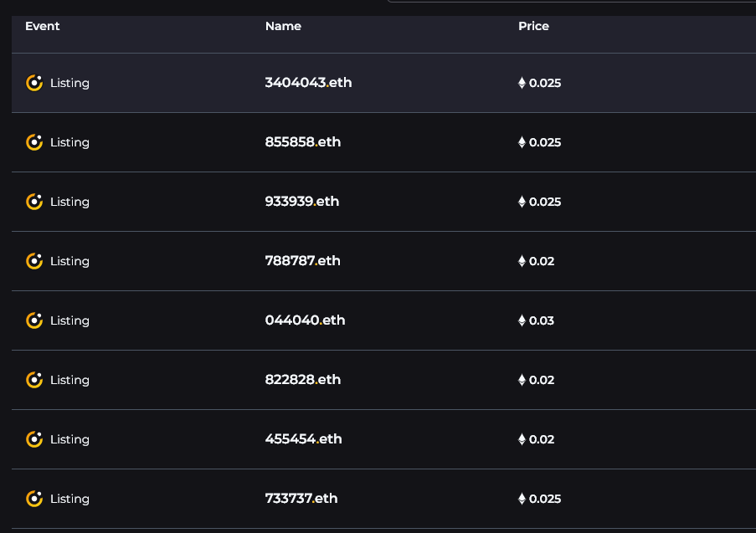Click the 0.02 price of 788787.eth
Viewport: 756px width, 533px height.
coord(542,261)
